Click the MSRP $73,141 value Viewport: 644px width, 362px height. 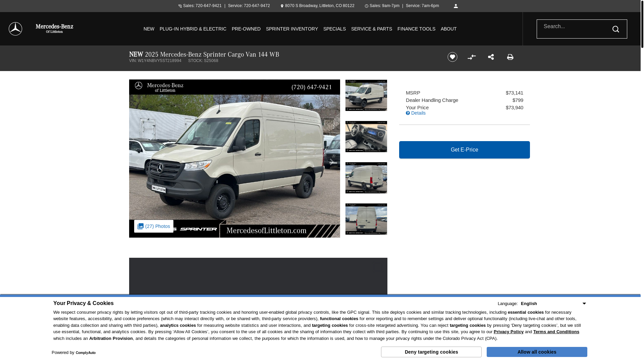coord(515,93)
